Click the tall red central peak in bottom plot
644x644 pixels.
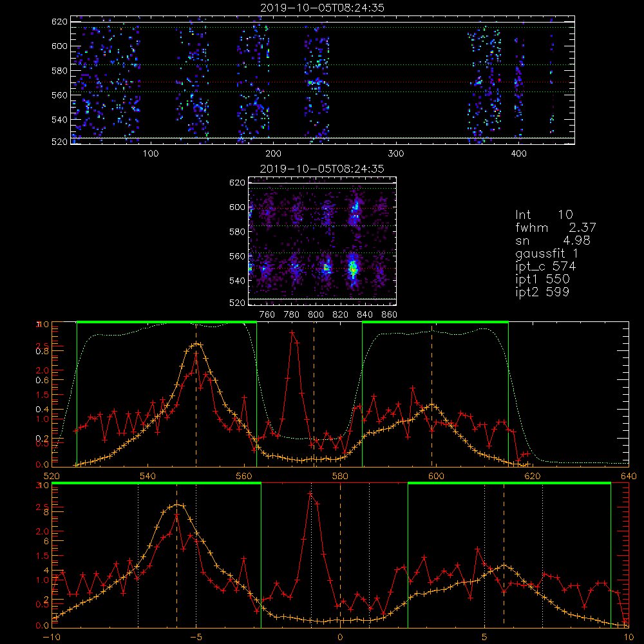click(x=310, y=494)
